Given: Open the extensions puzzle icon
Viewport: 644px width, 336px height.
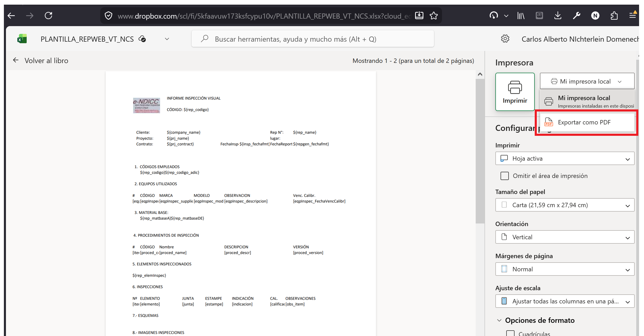Looking at the screenshot, I should point(614,16).
